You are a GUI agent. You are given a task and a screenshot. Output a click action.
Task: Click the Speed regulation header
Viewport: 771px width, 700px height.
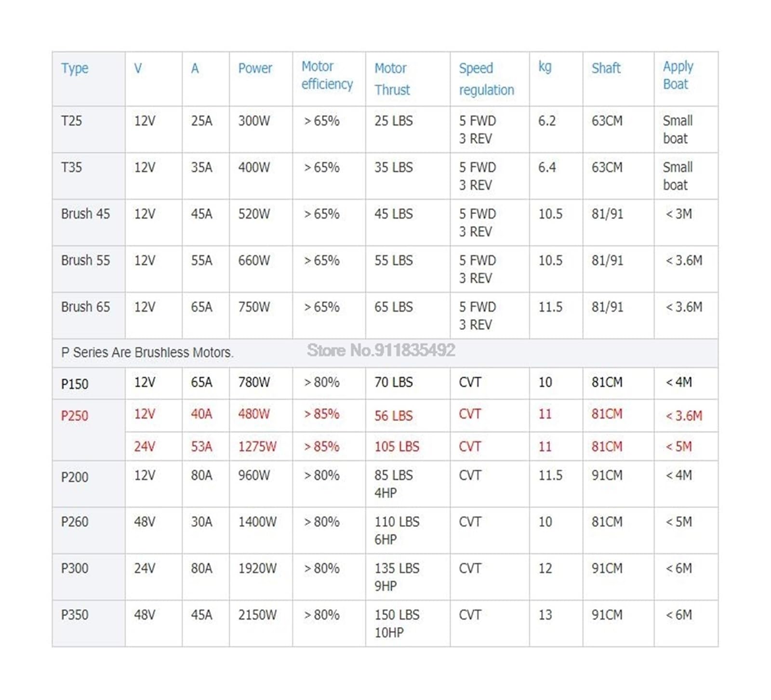click(x=486, y=79)
